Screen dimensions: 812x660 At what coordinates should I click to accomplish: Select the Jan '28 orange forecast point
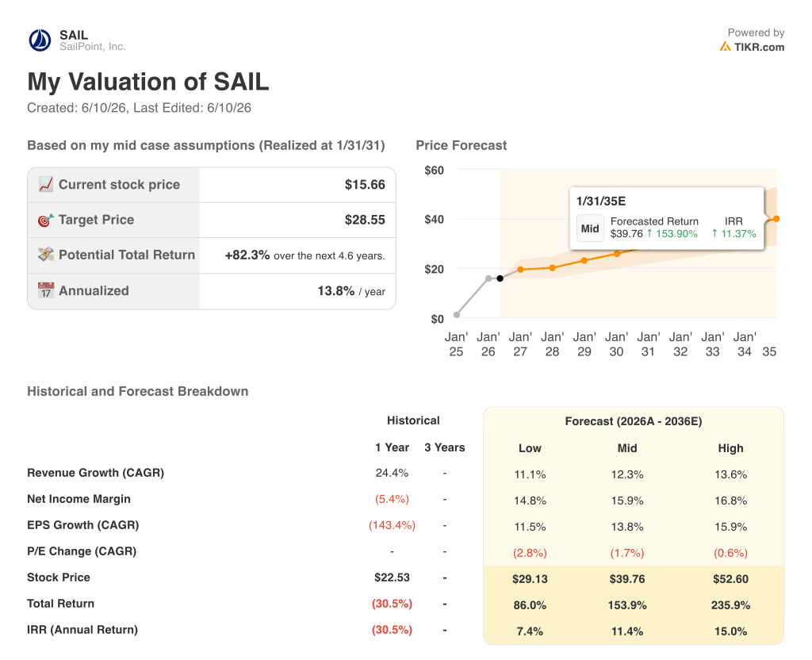(x=553, y=268)
